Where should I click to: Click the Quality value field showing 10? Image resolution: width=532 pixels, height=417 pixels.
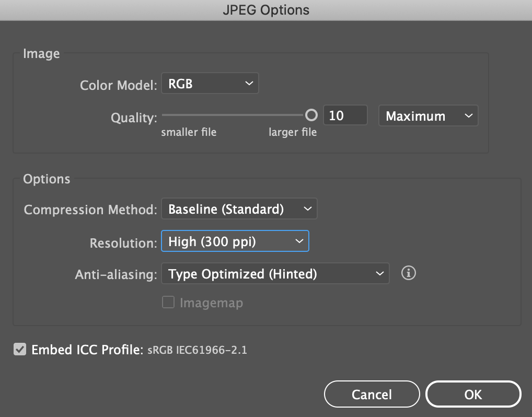345,115
